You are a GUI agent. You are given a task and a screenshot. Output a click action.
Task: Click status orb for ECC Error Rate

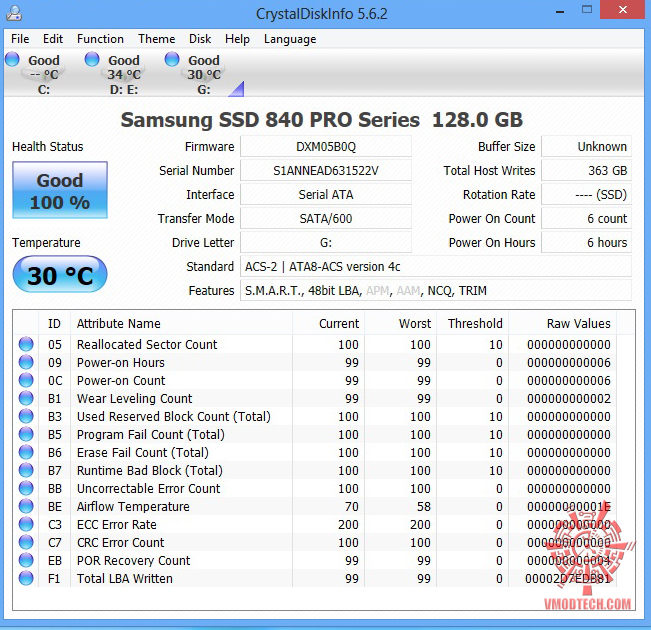coord(26,524)
